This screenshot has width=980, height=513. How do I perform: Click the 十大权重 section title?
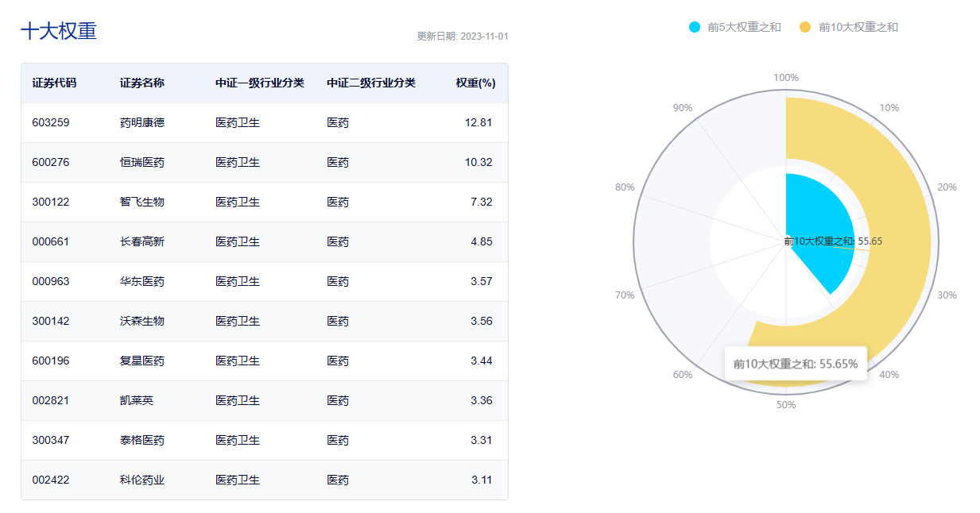tap(58, 31)
